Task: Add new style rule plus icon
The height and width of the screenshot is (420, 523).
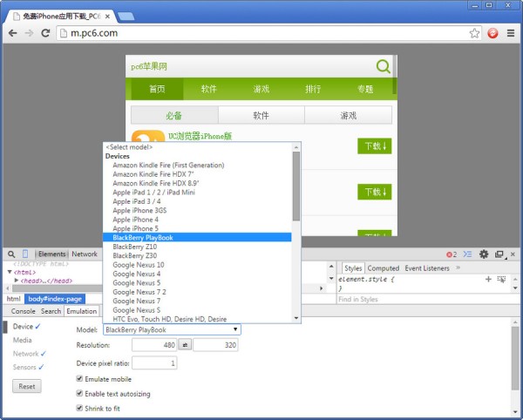Action: 488,279
